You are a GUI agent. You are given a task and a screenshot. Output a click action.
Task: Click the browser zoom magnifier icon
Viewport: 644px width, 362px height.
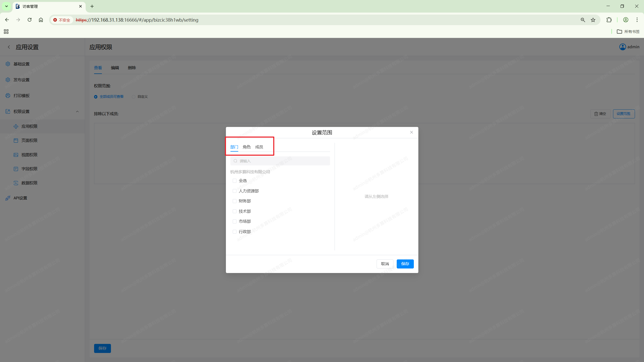pos(583,20)
